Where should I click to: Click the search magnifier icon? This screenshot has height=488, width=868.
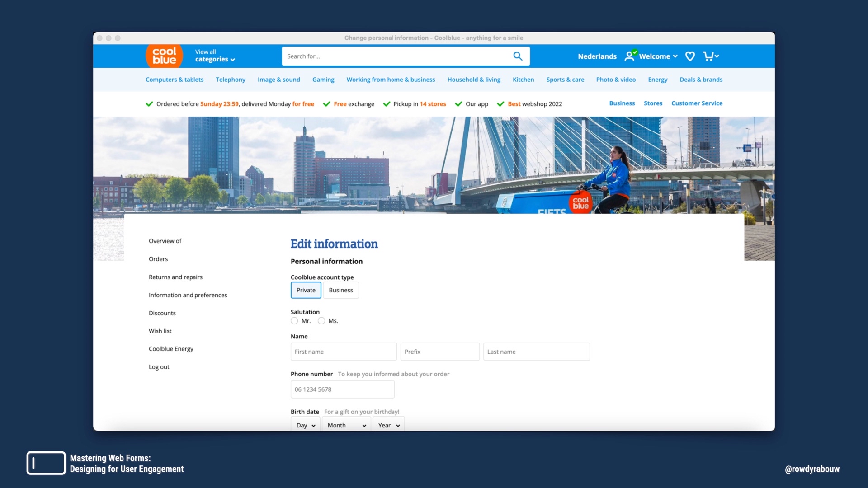point(518,56)
